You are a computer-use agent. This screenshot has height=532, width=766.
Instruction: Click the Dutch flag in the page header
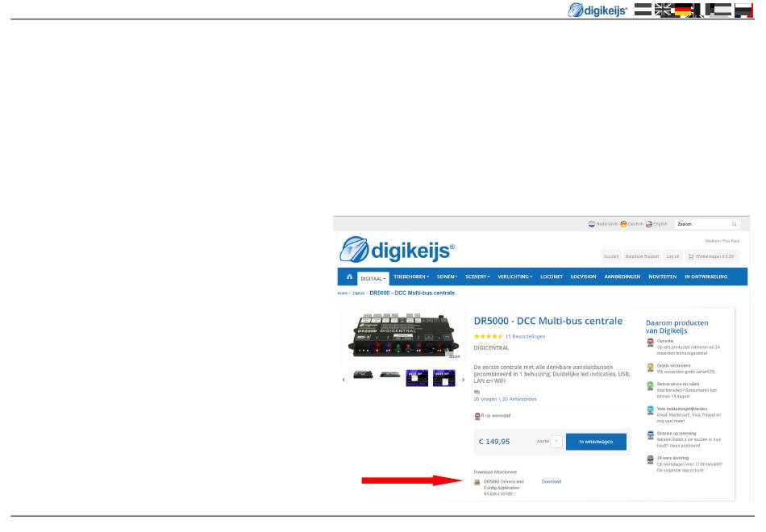643,10
